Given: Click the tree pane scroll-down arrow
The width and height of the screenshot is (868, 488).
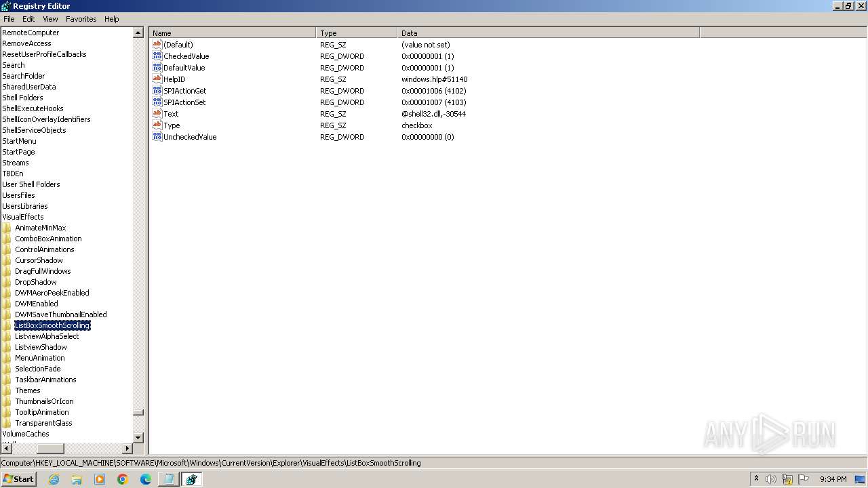Looking at the screenshot, I should 138,438.
